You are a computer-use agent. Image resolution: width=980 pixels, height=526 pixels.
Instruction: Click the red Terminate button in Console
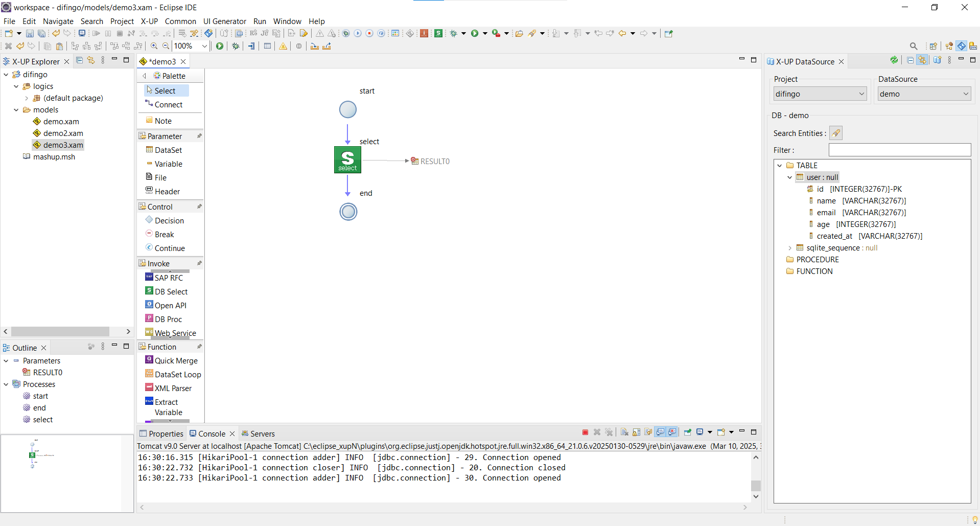(x=585, y=432)
